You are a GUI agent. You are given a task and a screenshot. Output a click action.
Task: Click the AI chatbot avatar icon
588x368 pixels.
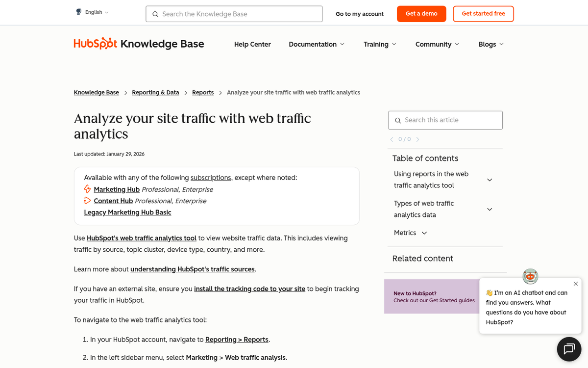coord(530,276)
